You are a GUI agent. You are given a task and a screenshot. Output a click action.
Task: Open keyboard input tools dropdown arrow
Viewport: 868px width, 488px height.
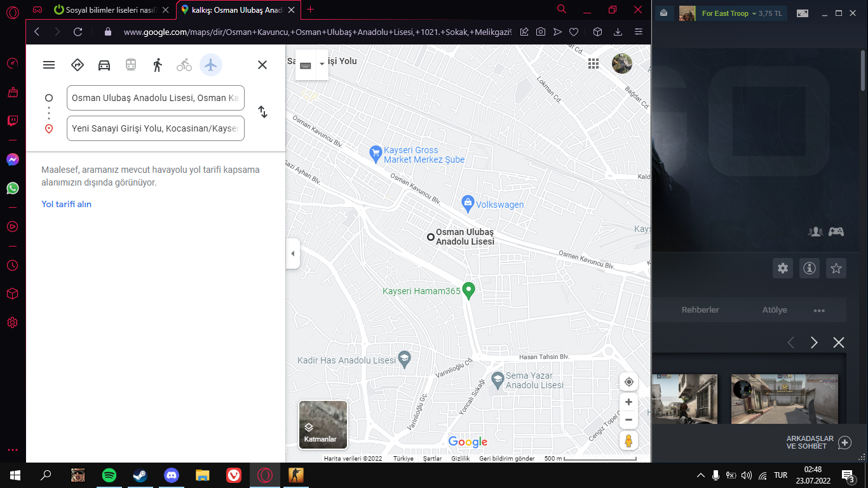coord(322,64)
